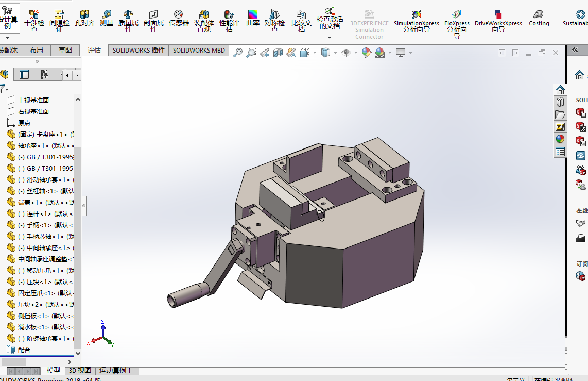Image resolution: width=588 pixels, height=381 pixels.
Task: Switch to SOLIDWORKS MBD tab
Action: click(199, 51)
